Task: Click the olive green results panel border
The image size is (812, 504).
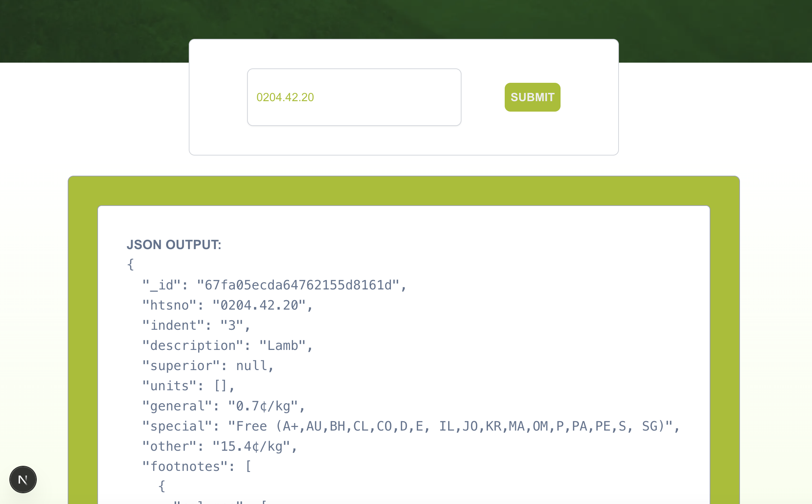Action: pyautogui.click(x=403, y=191)
